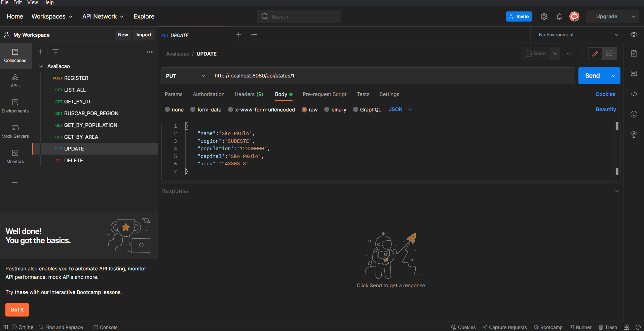
Task: Open the code snippet panel on the right
Action: (x=634, y=94)
